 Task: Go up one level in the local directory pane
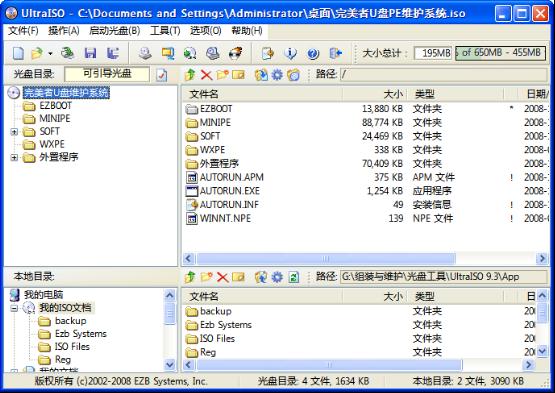(x=190, y=277)
